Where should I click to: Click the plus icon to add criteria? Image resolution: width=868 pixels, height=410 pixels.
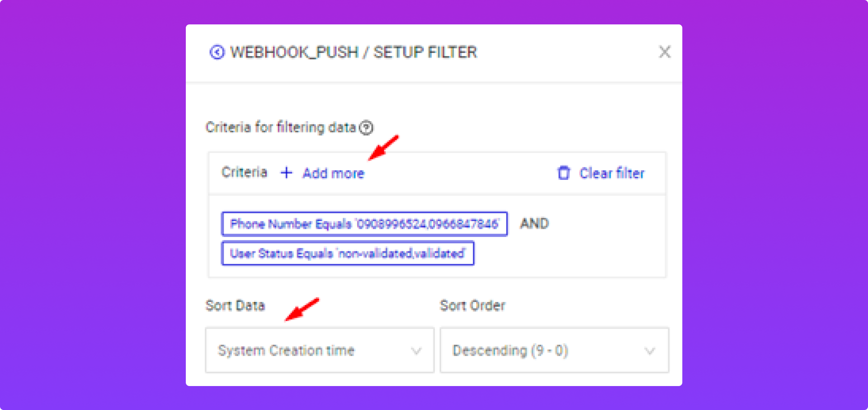click(287, 173)
